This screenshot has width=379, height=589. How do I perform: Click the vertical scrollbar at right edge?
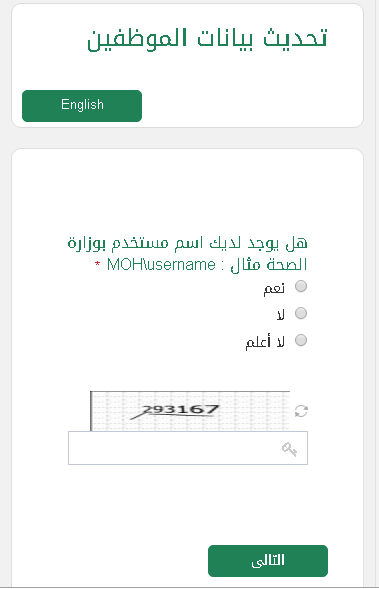point(377,293)
